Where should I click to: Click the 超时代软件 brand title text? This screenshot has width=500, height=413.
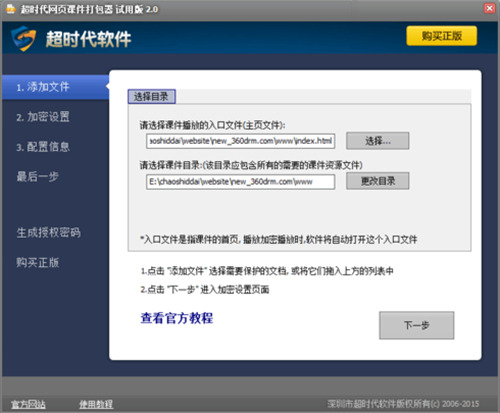[x=89, y=39]
